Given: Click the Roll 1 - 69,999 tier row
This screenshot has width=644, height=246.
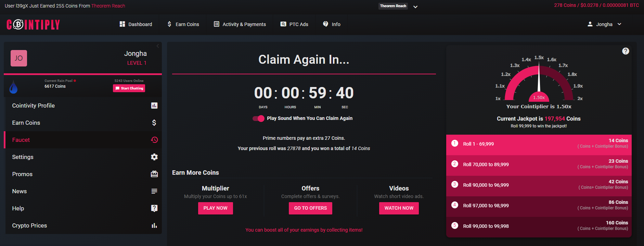Looking at the screenshot, I should 539,145.
